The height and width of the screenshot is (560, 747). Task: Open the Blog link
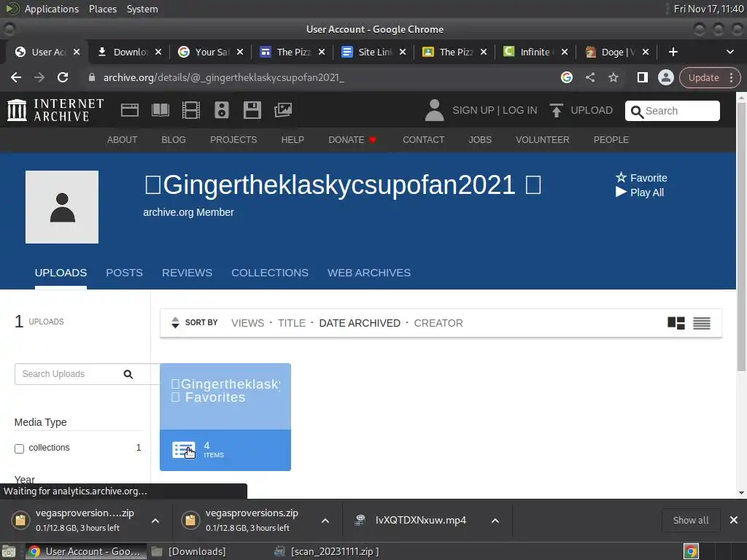[x=174, y=139]
